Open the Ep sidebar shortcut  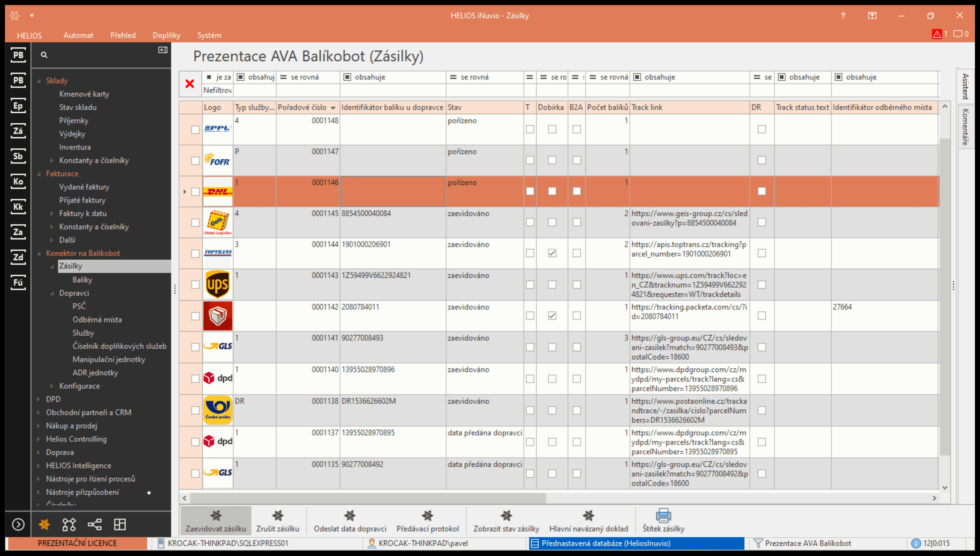click(x=18, y=106)
